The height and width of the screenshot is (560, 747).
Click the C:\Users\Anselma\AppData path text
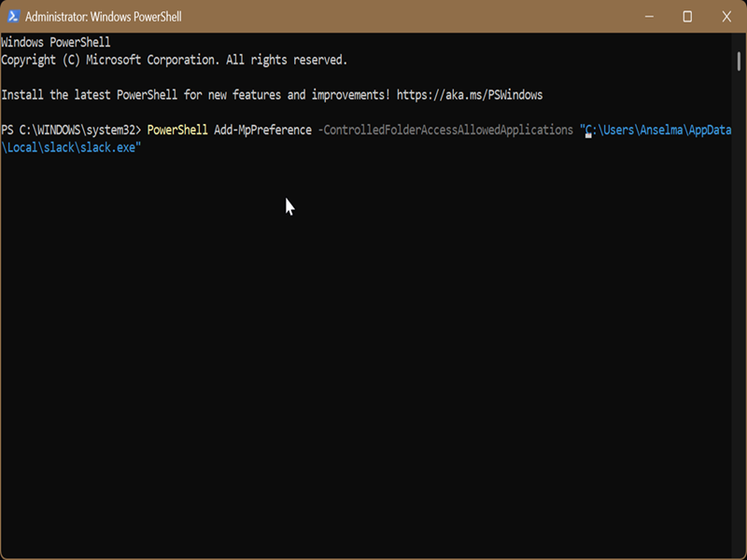pyautogui.click(x=658, y=130)
